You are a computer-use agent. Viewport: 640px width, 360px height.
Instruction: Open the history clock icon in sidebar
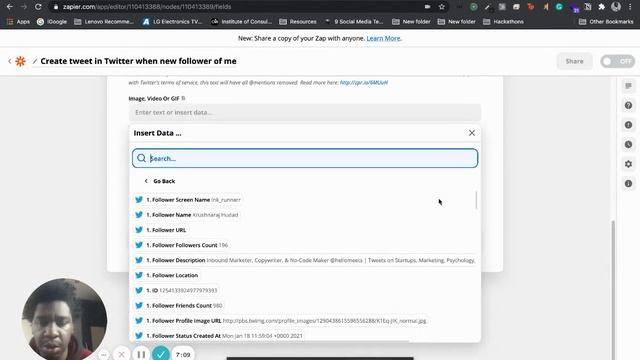(628, 144)
